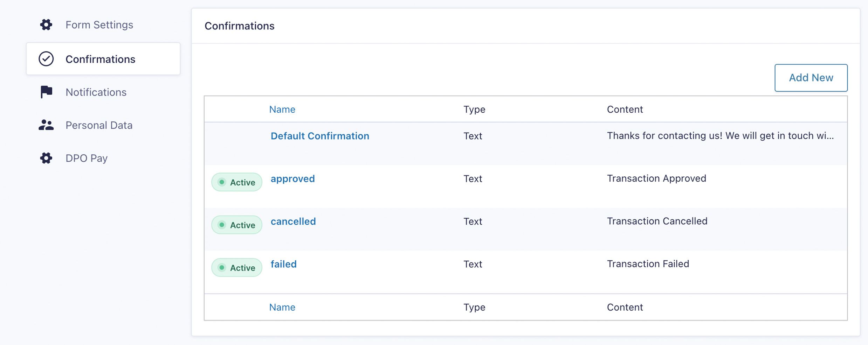This screenshot has height=345, width=868.
Task: Open the failed confirmation
Action: [284, 264]
